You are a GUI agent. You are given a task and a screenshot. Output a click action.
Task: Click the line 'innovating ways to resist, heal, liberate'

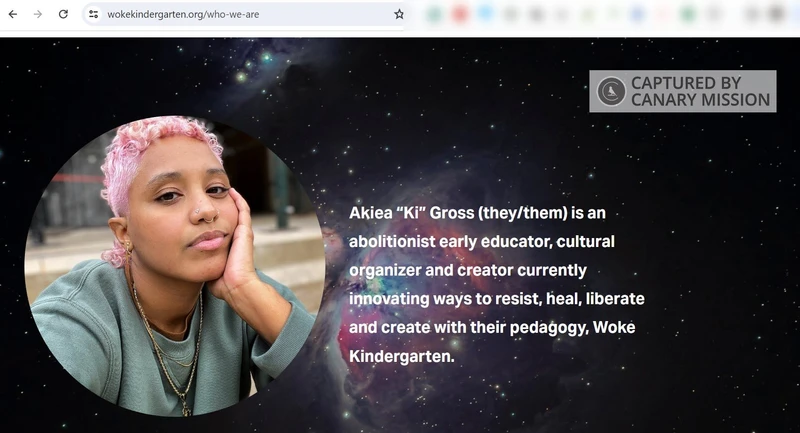point(496,298)
